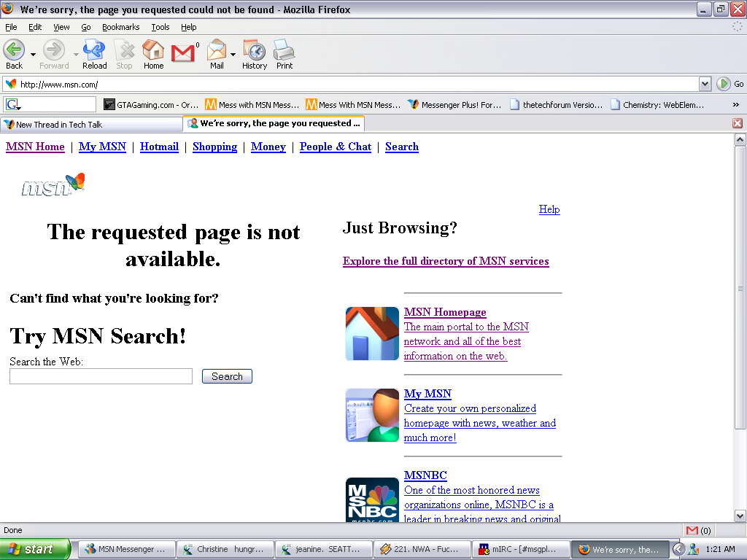Follow the Hotmail link
Screen dimensions: 747x560
click(159, 147)
